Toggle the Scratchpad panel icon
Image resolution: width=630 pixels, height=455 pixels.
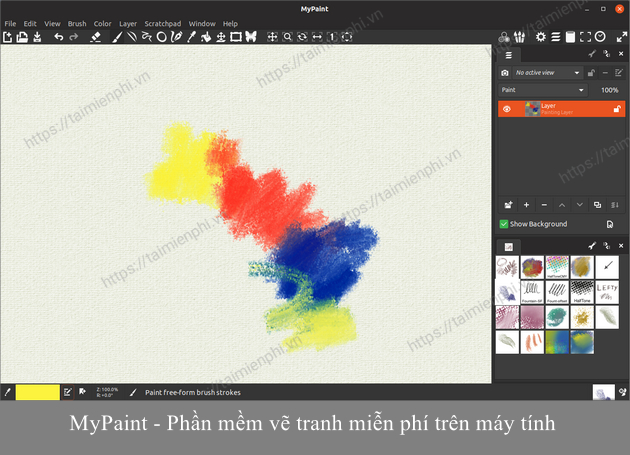coord(570,37)
